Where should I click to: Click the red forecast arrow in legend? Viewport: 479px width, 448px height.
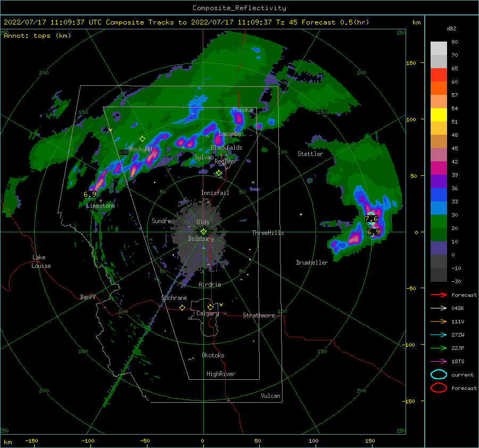[x=439, y=295]
